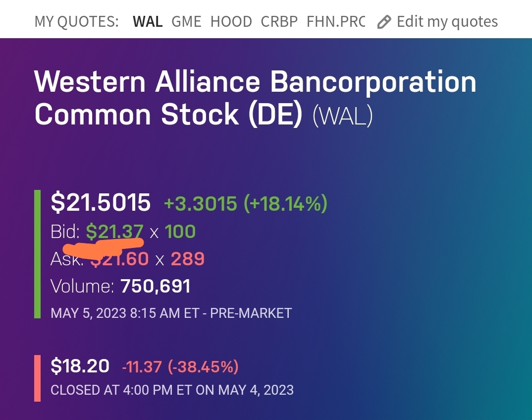Click the Volume figure 750,691
Screen dimensions: 532x420
(x=155, y=286)
